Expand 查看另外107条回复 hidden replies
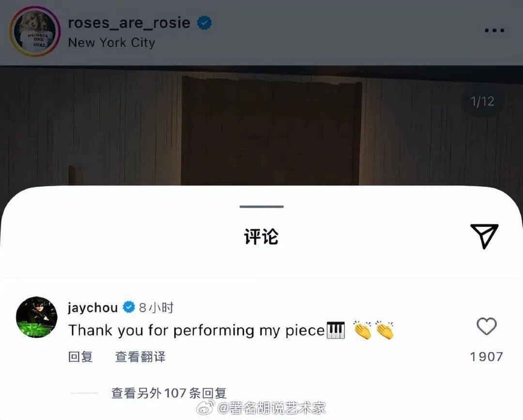The height and width of the screenshot is (420, 523). pos(169,393)
